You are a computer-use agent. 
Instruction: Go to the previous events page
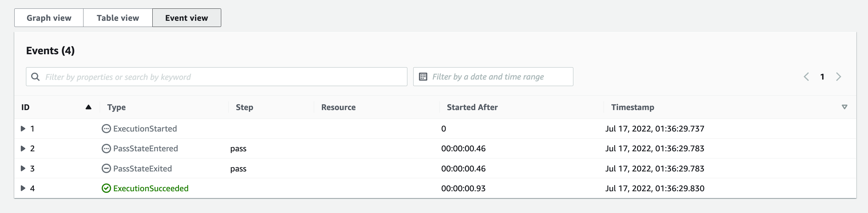(x=806, y=77)
